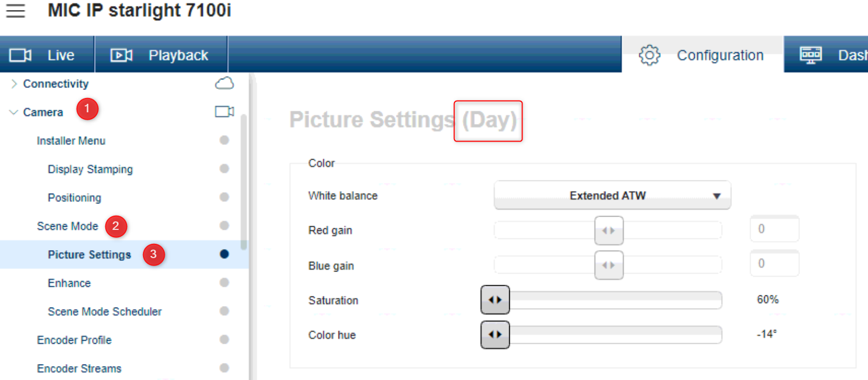
Task: Click the status dot beside Picture Settings
Action: point(224,254)
